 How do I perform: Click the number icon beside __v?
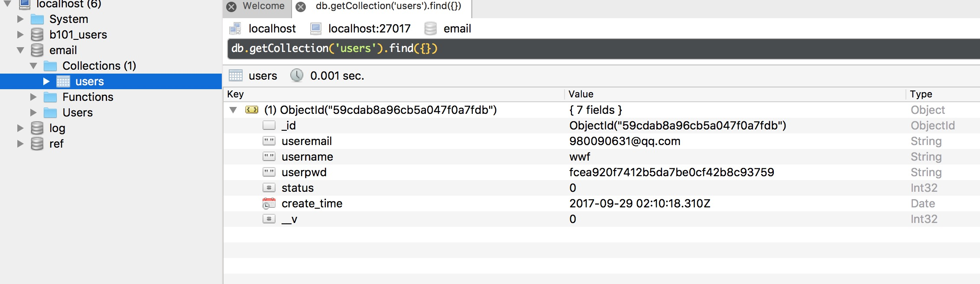[269, 219]
